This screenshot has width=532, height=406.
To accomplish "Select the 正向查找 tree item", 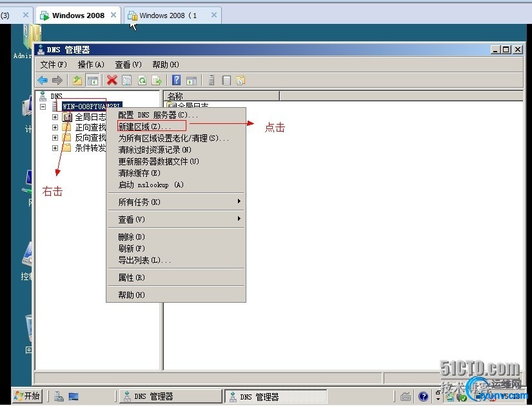I will (90, 127).
